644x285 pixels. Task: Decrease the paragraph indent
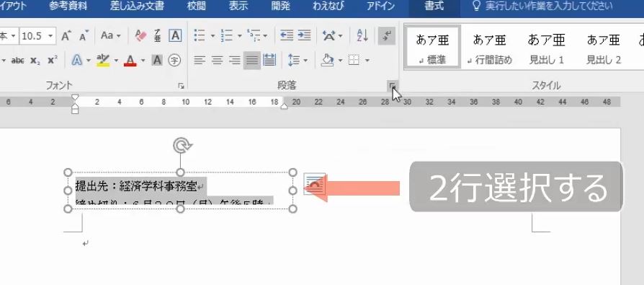click(x=286, y=36)
